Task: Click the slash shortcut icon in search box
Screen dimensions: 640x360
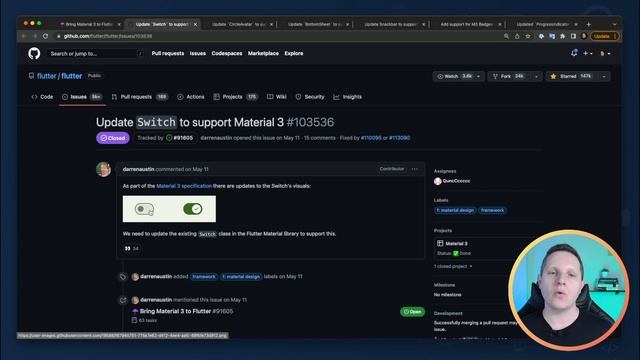Action: tap(140, 53)
